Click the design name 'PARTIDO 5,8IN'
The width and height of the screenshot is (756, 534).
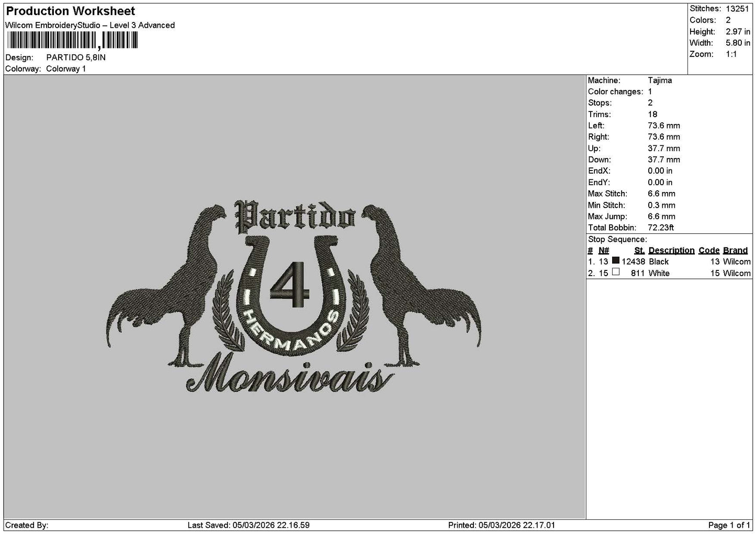click(x=76, y=58)
